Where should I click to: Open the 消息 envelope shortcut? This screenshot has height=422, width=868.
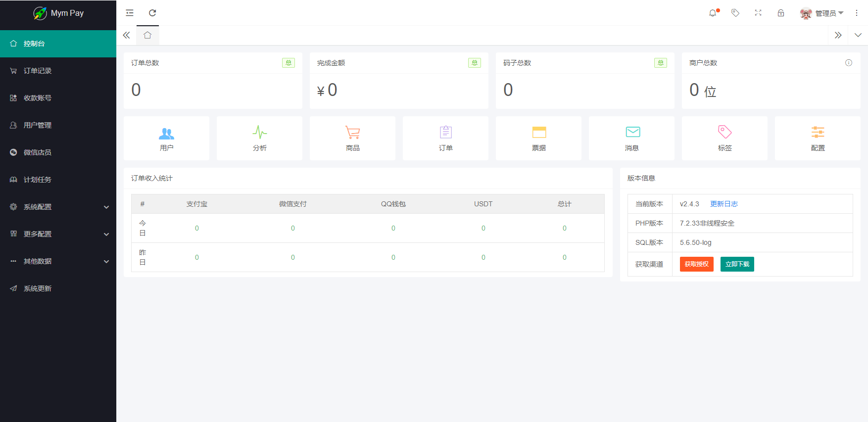(x=631, y=138)
